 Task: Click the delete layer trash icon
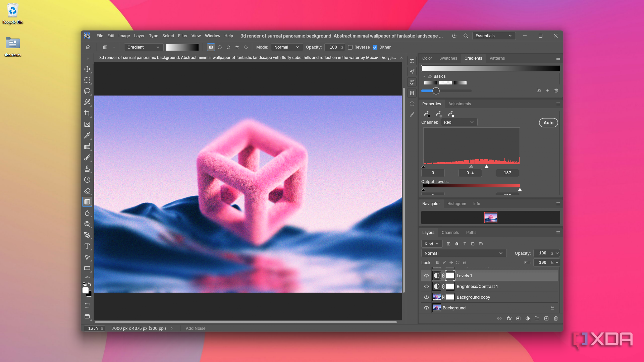(x=556, y=318)
